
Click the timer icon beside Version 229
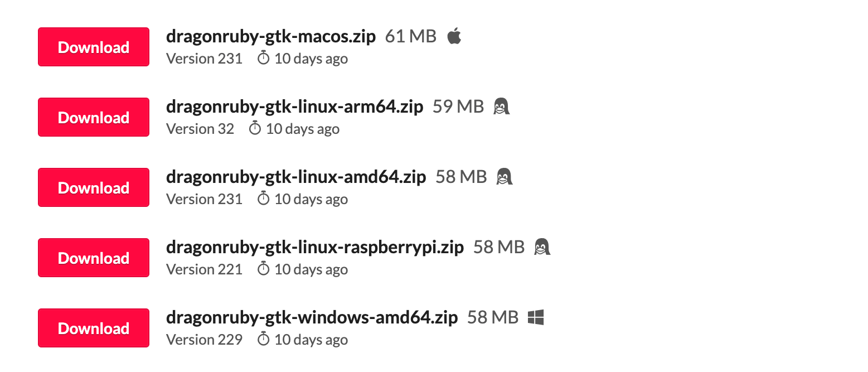[263, 339]
